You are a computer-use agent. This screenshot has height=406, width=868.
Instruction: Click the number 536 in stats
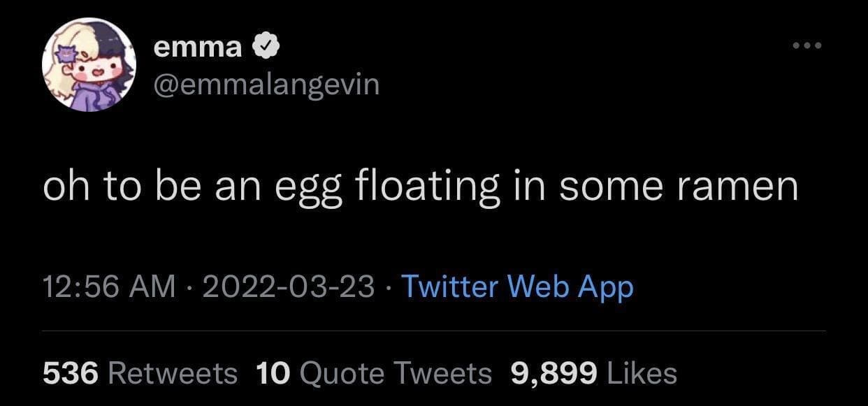70,373
